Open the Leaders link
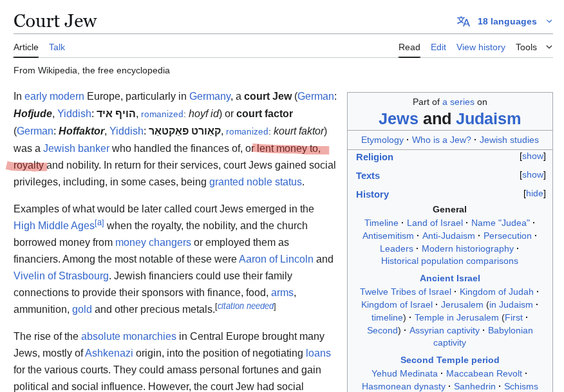Viewport: 564px width, 392px height. coord(397,249)
